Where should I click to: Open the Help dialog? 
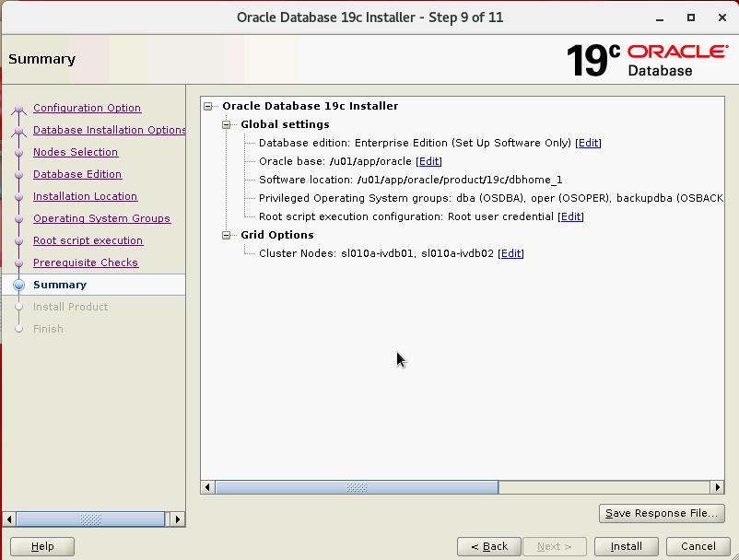42,546
